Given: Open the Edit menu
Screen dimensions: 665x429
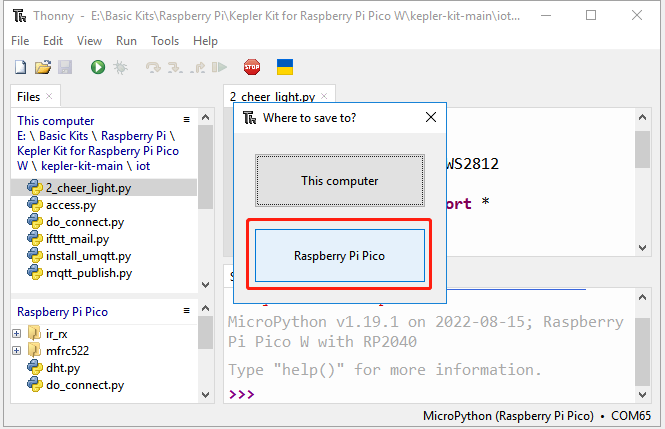Looking at the screenshot, I should [x=53, y=41].
